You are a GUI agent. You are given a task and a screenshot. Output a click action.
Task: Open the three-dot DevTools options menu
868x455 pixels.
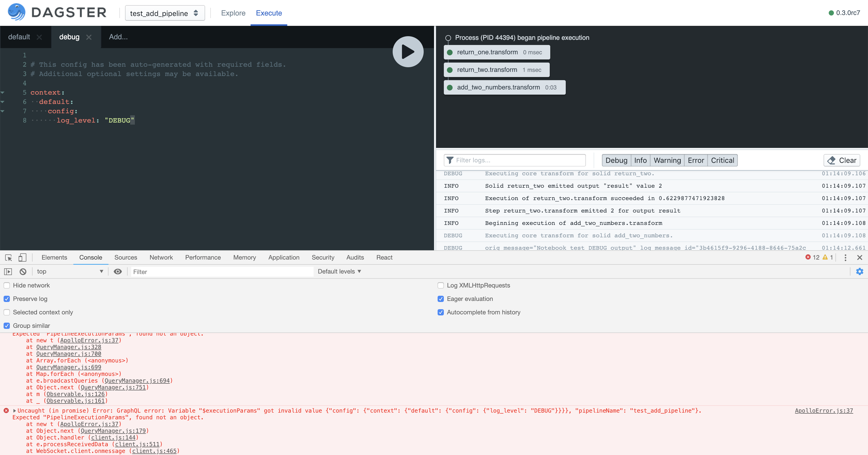(845, 257)
